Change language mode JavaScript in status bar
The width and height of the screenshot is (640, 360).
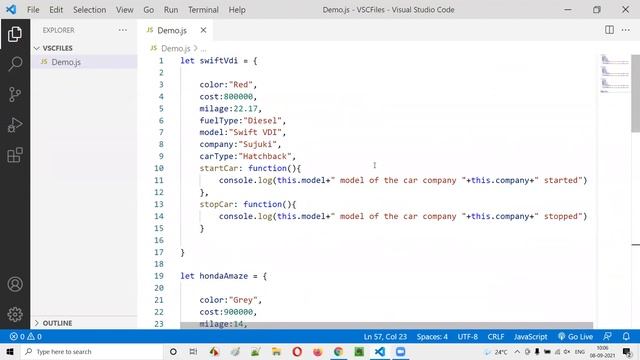point(530,337)
